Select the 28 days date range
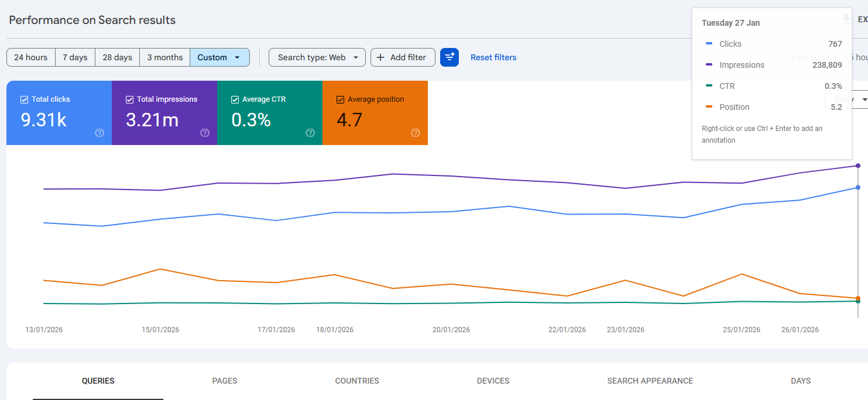The width and height of the screenshot is (868, 400). coord(117,57)
